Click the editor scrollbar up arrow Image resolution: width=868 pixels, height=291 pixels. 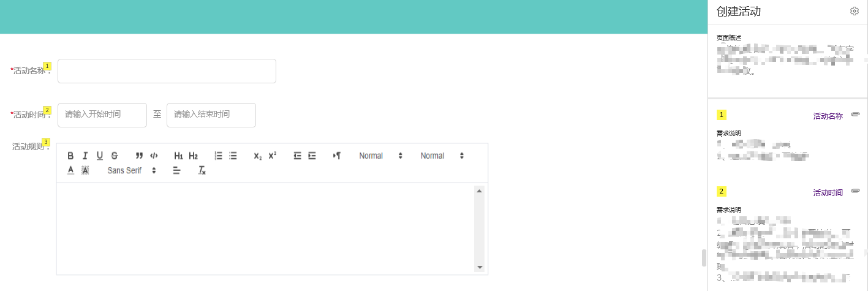click(480, 191)
